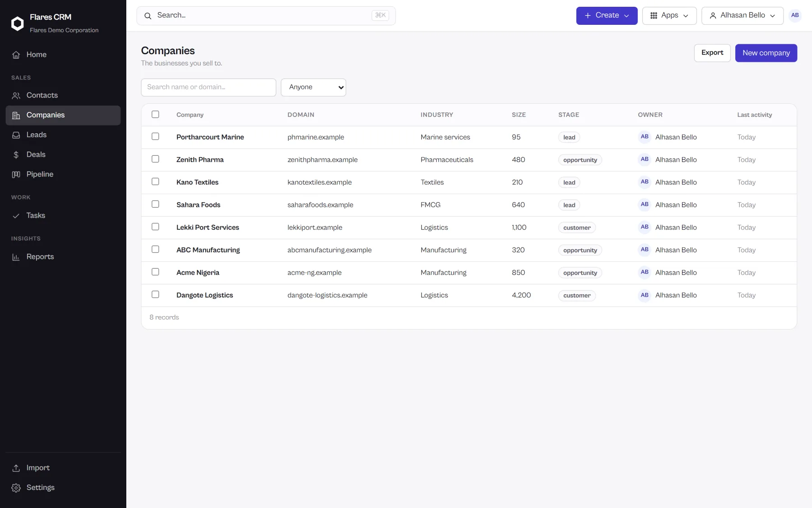The height and width of the screenshot is (508, 812).
Task: Click the Pipeline kanban icon
Action: (16, 174)
